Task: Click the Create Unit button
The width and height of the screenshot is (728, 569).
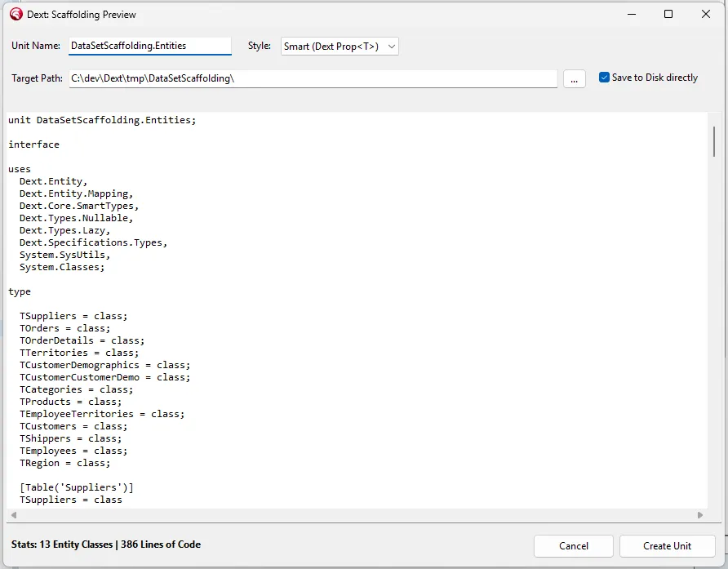Action: [667, 546]
